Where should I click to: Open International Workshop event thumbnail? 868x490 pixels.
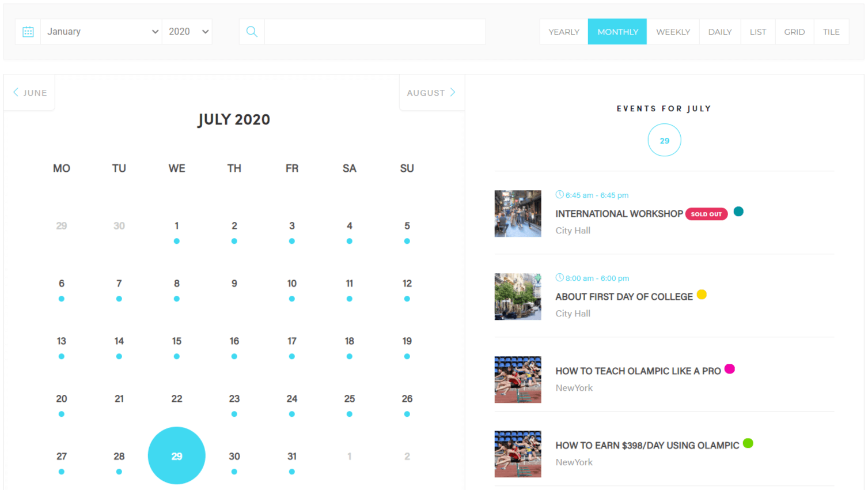(518, 214)
